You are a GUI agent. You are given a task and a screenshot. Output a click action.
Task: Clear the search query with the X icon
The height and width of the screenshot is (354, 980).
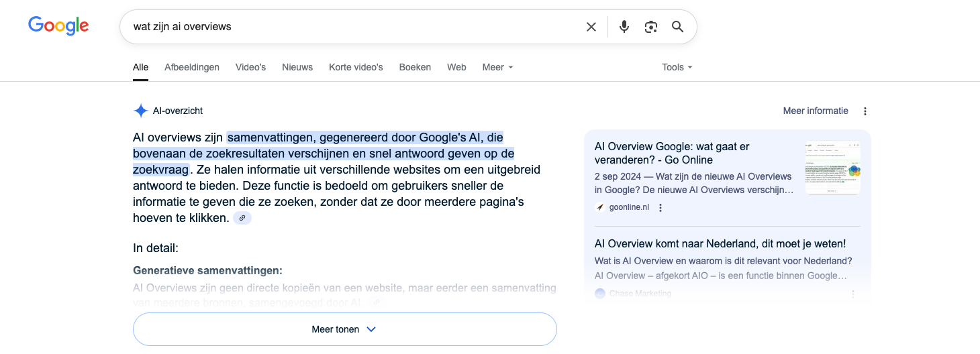point(591,27)
